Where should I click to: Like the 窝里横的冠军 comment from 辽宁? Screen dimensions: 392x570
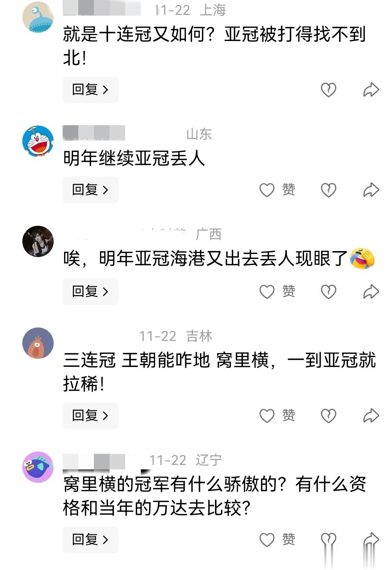click(277, 540)
